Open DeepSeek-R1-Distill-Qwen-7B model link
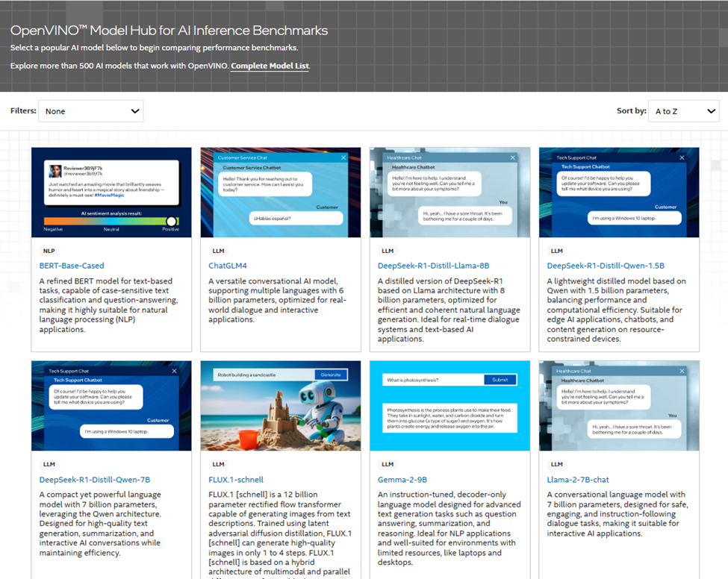728x579 pixels. (95, 480)
